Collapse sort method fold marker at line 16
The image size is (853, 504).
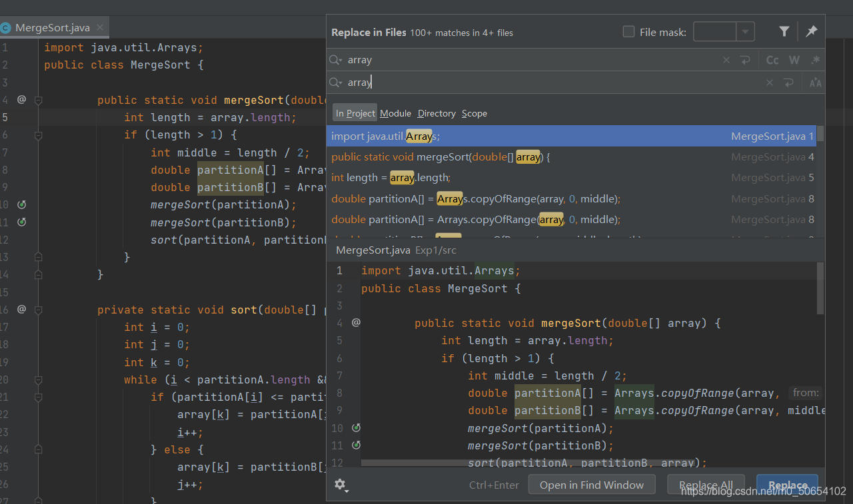pyautogui.click(x=38, y=310)
